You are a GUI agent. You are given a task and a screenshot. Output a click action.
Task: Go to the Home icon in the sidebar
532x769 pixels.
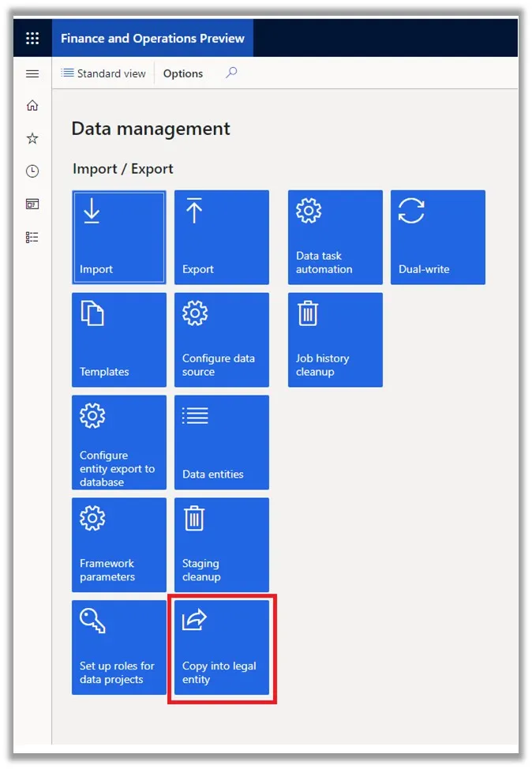[x=32, y=106]
